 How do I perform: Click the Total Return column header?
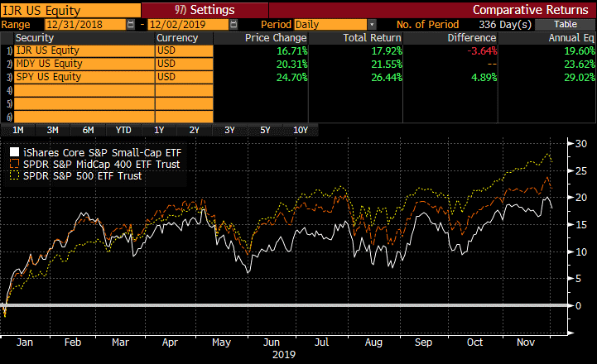click(372, 38)
